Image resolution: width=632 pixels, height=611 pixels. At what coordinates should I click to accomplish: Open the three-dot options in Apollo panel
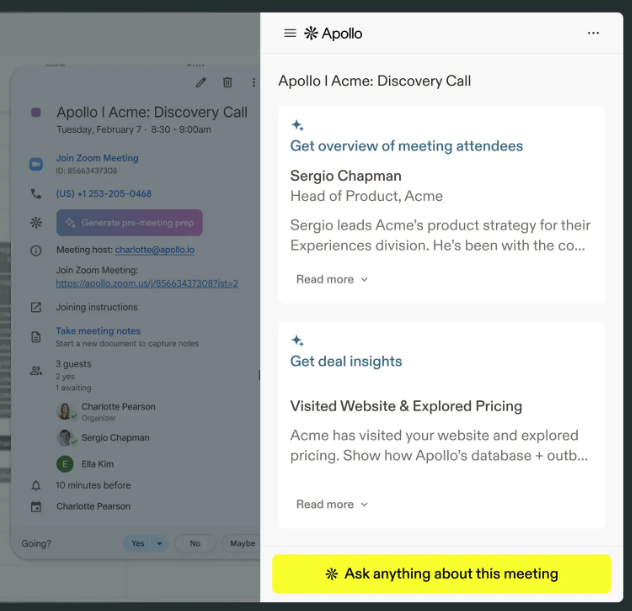593,33
